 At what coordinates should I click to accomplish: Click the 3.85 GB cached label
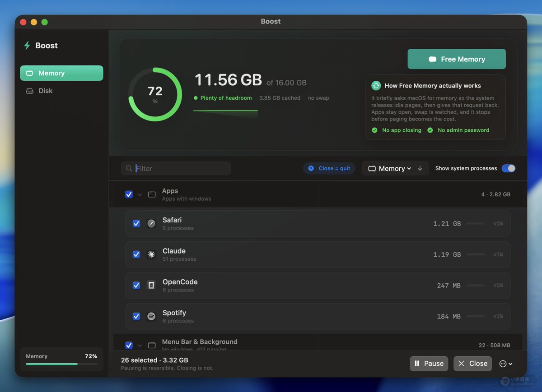(x=280, y=98)
